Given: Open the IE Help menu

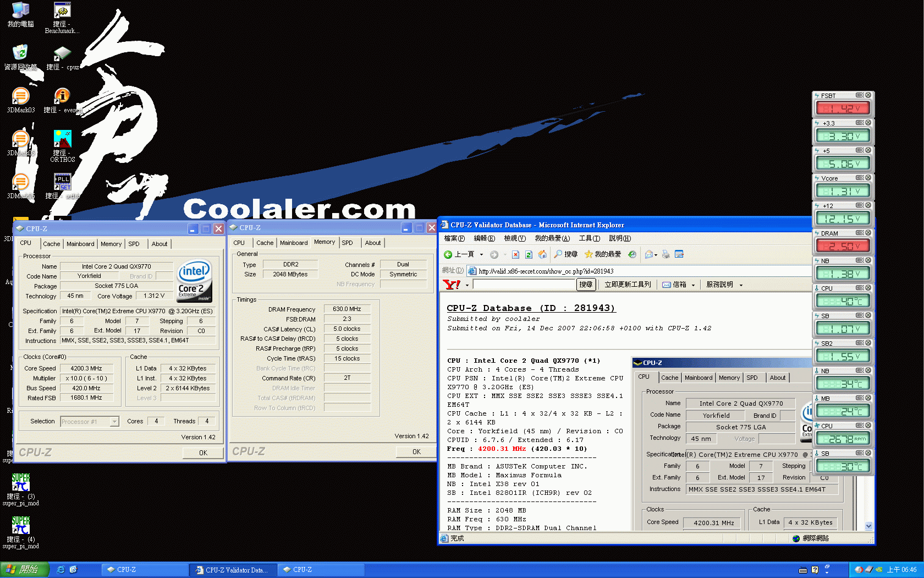Looking at the screenshot, I should [620, 238].
